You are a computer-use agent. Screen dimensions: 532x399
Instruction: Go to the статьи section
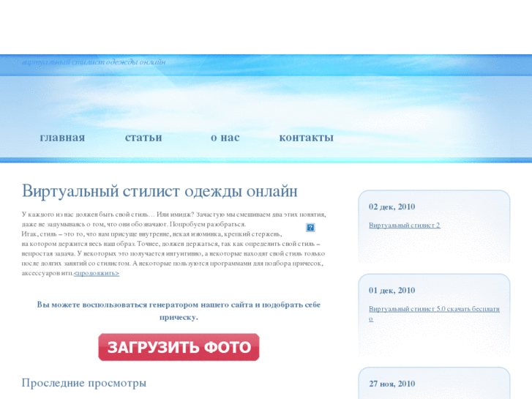point(143,138)
